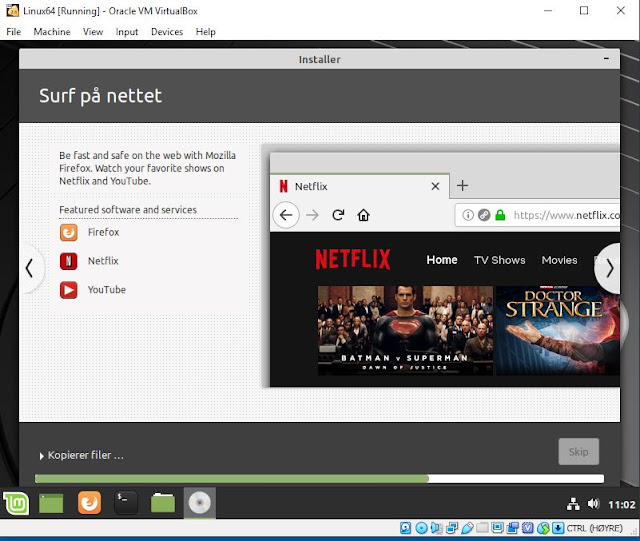Click the new tab plus icon
This screenshot has width=640, height=541.
pos(462,186)
